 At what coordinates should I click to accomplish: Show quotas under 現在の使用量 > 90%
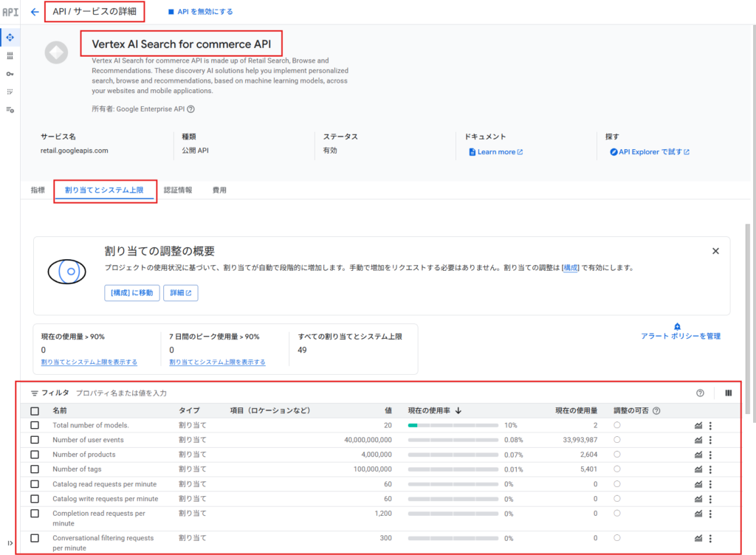click(89, 362)
